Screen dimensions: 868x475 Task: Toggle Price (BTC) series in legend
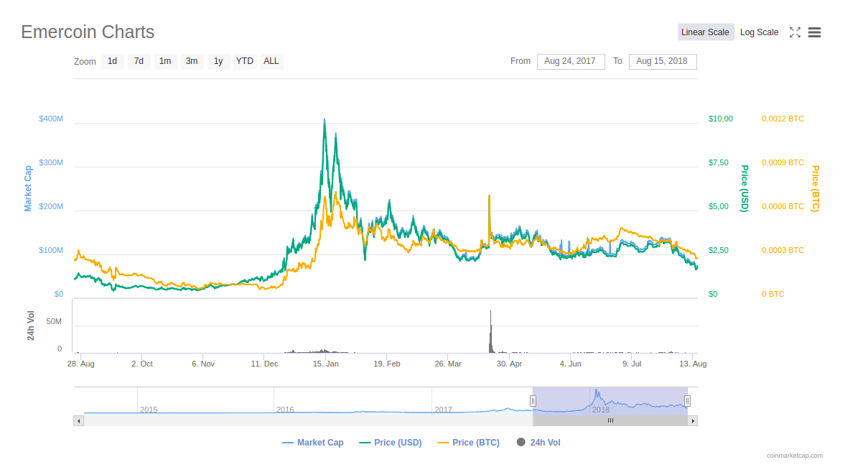tap(469, 443)
